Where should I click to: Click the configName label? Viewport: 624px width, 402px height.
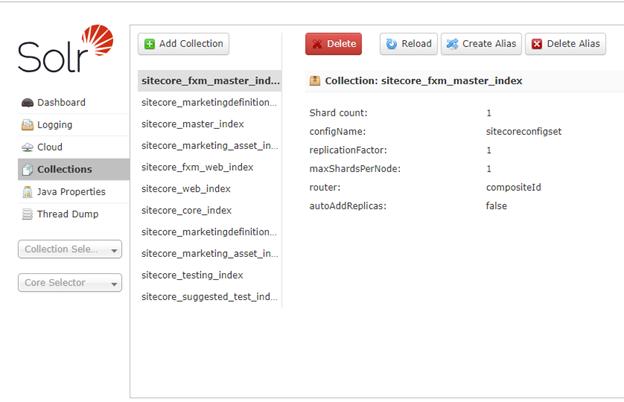337,132
